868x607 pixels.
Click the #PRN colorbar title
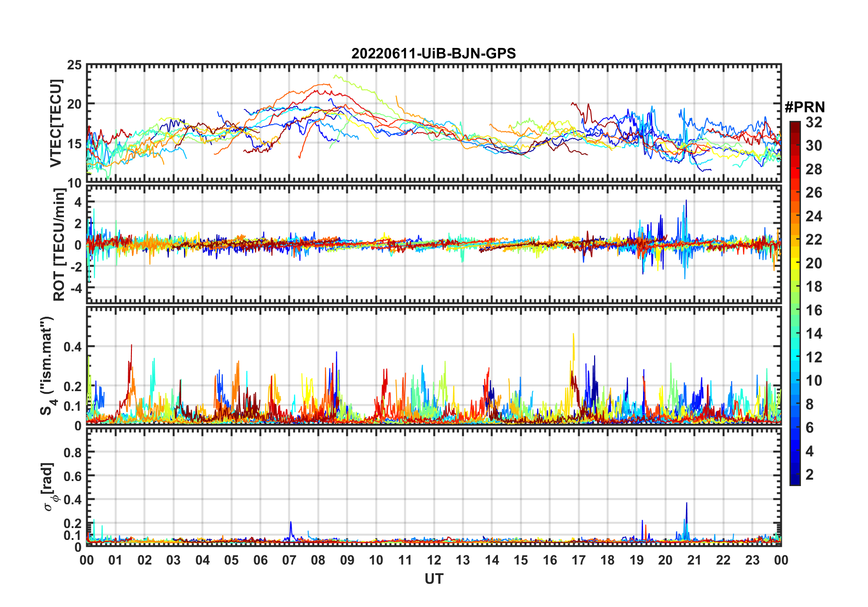point(805,107)
